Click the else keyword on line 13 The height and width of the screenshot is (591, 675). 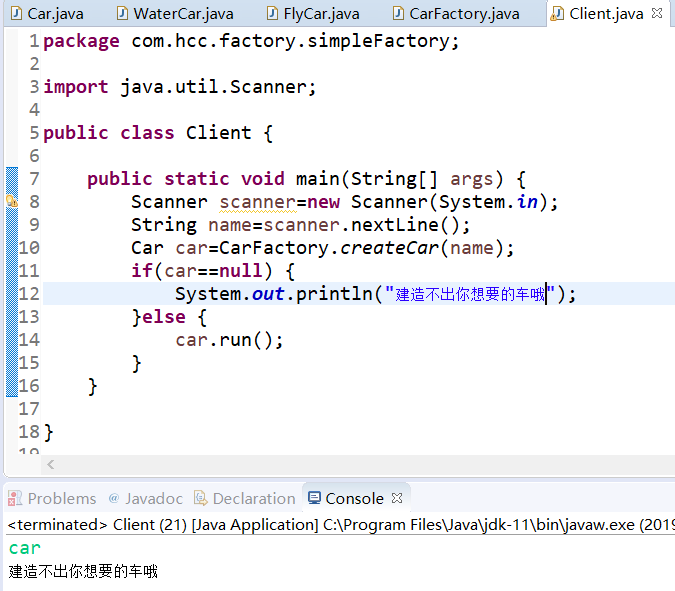click(x=164, y=317)
